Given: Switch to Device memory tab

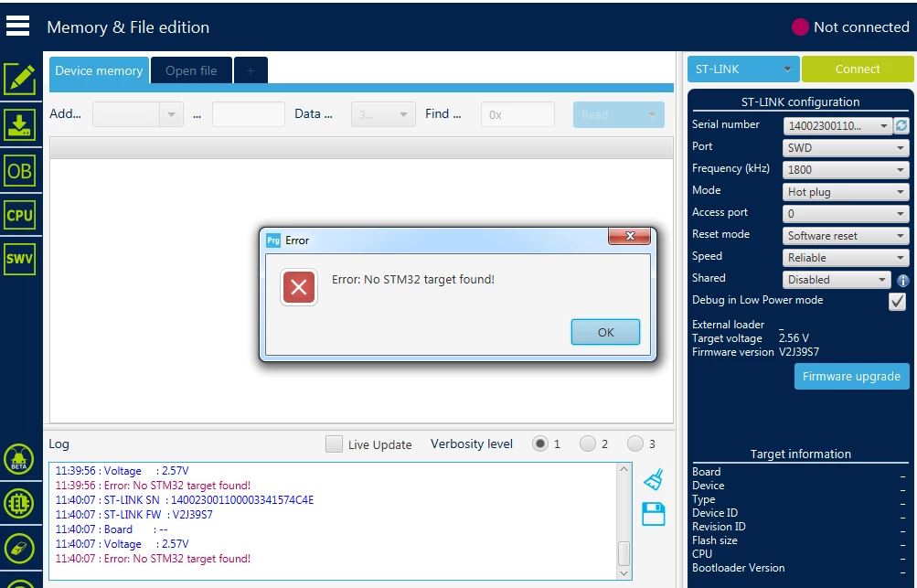Looking at the screenshot, I should (99, 70).
